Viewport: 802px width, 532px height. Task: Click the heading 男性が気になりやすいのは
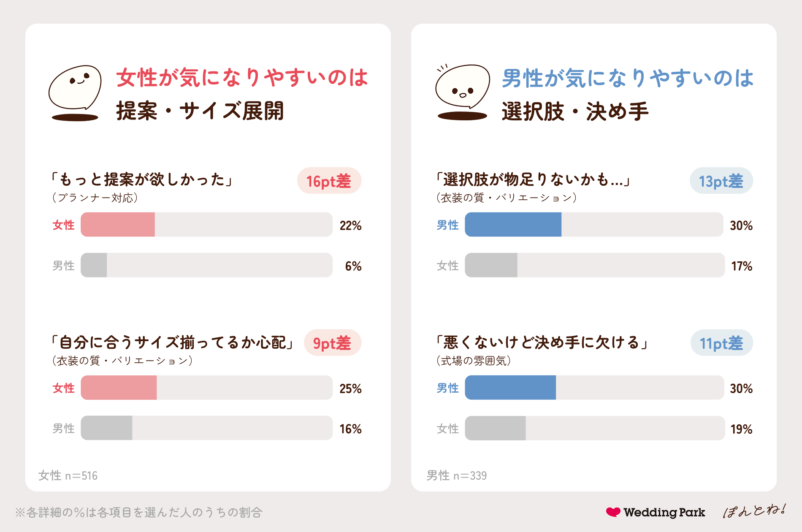[628, 79]
